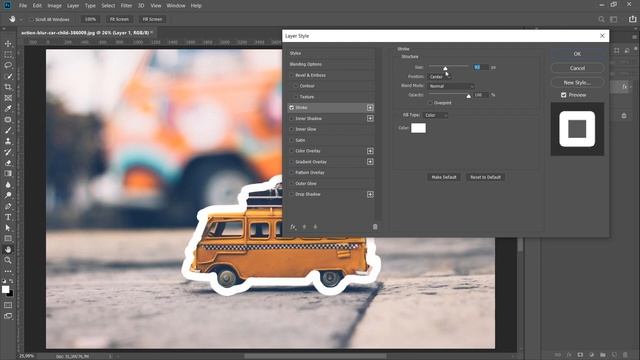Click the New Style button

point(577,82)
